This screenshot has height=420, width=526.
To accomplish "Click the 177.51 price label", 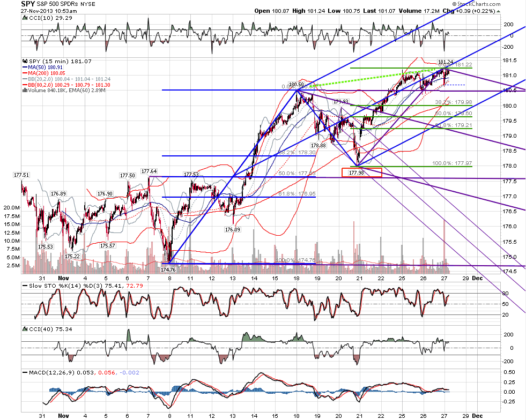I will 21,175.
